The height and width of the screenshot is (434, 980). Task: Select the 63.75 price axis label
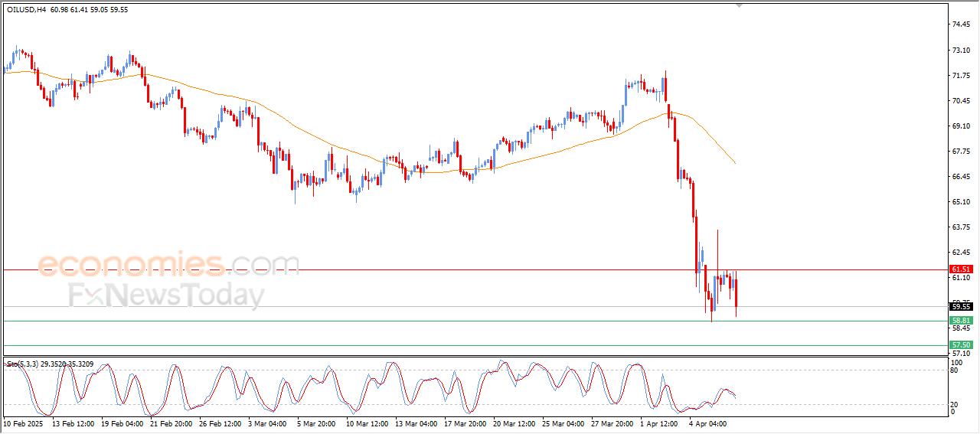962,227
